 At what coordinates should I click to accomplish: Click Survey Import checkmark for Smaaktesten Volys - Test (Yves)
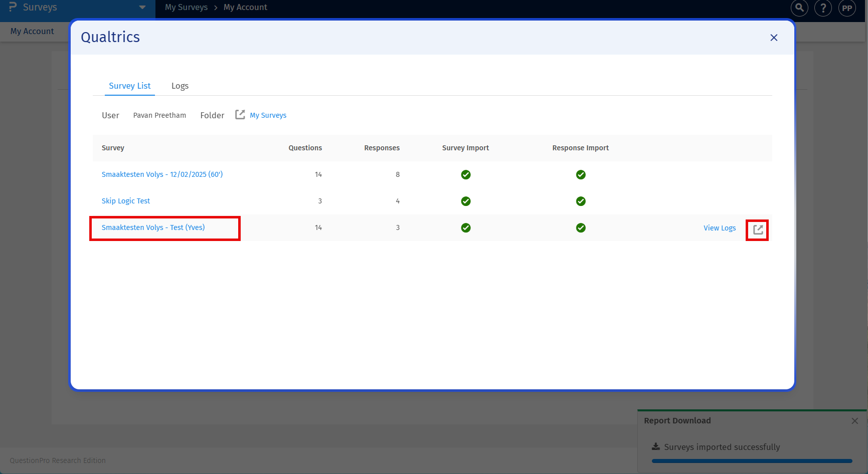(x=466, y=227)
